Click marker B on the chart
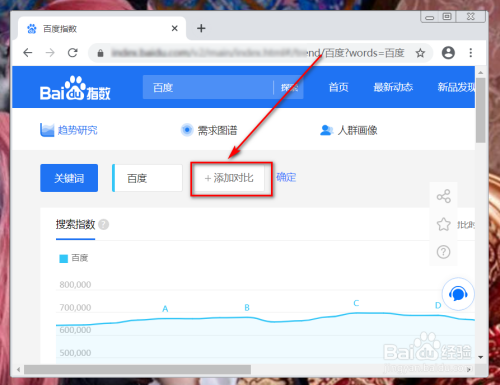500x385 pixels. [247, 308]
